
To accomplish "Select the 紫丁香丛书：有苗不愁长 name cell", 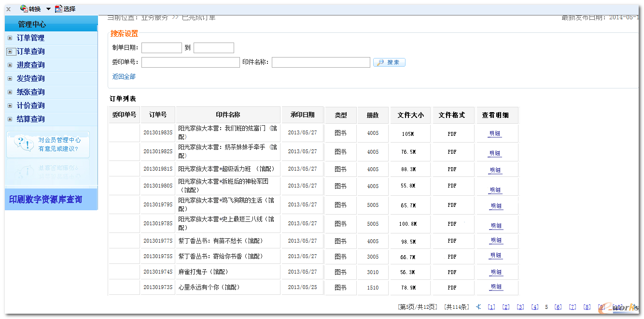I will click(x=228, y=241).
